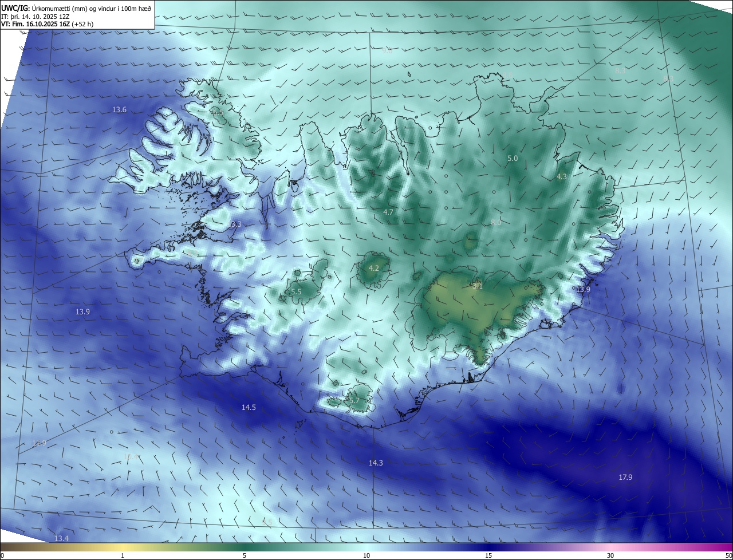
Task: Click the 1 tick label on the color scale
Action: click(123, 555)
